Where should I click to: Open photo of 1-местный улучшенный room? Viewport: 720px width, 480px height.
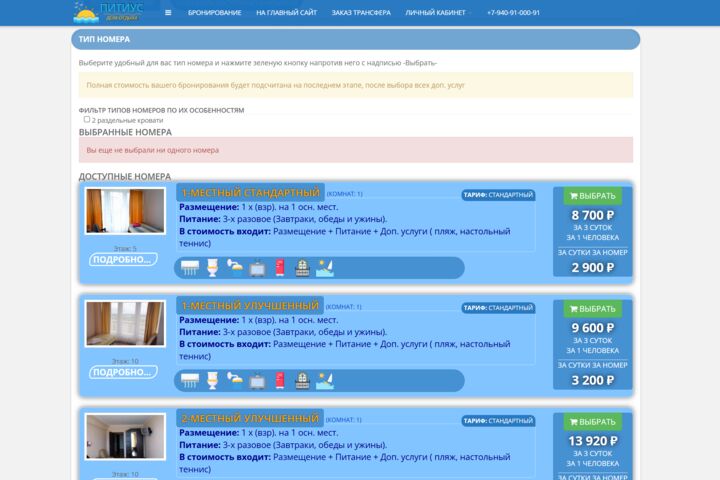(x=125, y=324)
